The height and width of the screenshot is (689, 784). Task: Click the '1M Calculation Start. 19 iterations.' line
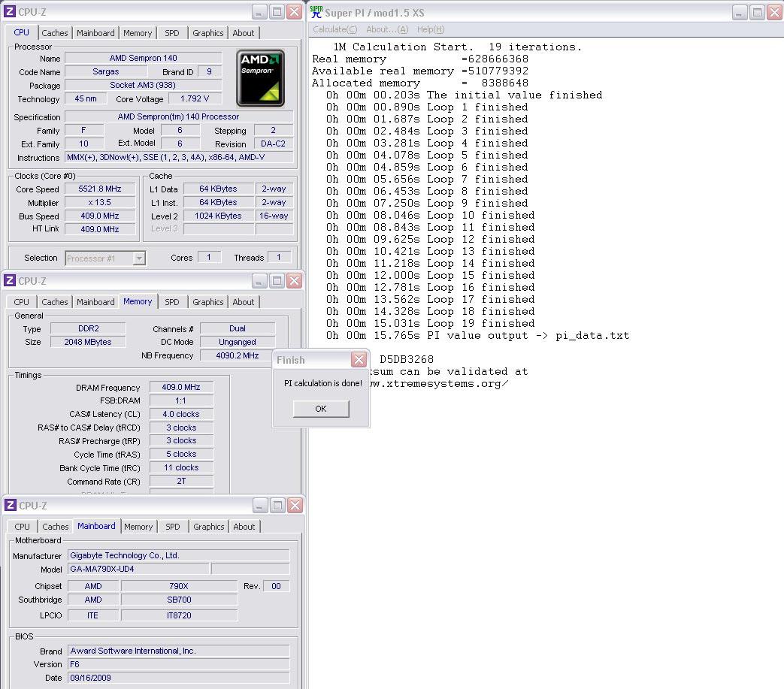[x=458, y=47]
